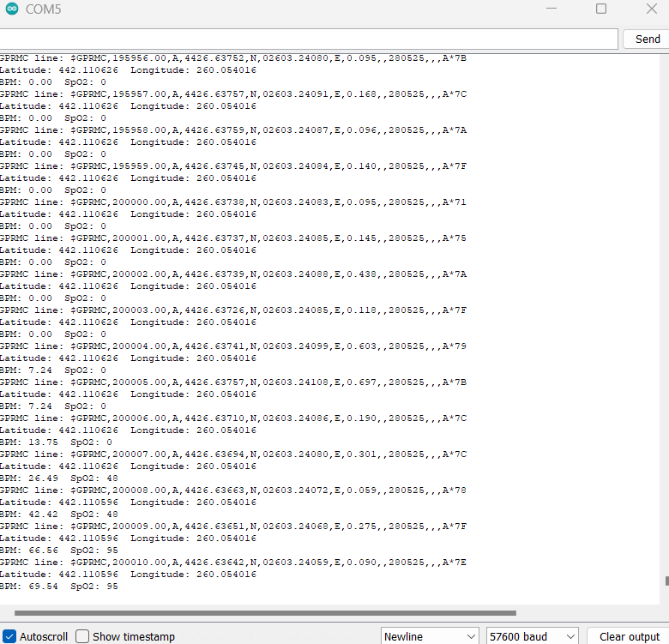Click the GPRMC line with time 200003.00

point(233,310)
